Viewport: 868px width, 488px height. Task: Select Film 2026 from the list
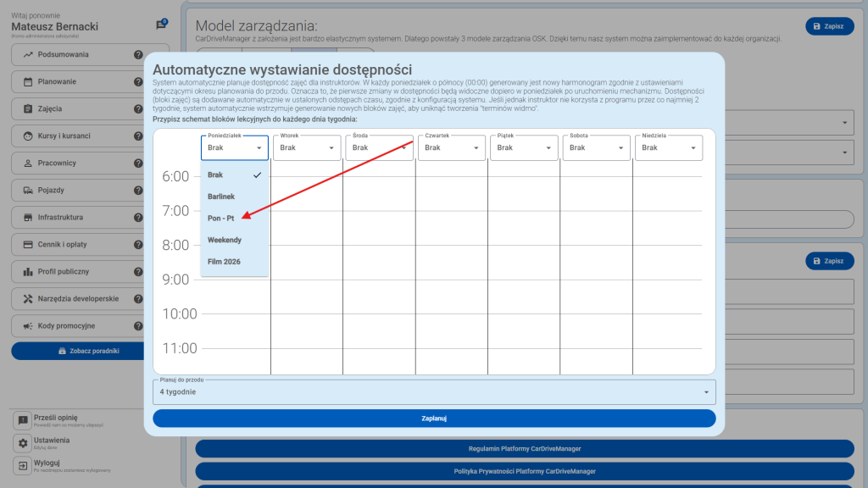(x=224, y=262)
